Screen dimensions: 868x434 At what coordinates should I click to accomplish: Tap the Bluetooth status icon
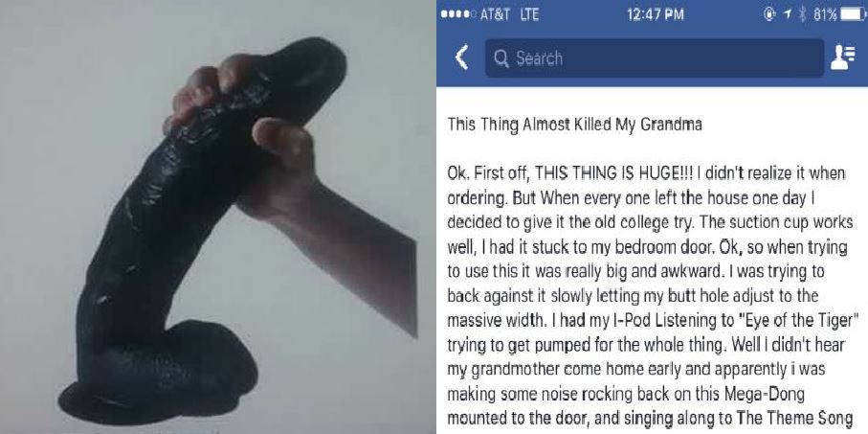coord(802,15)
